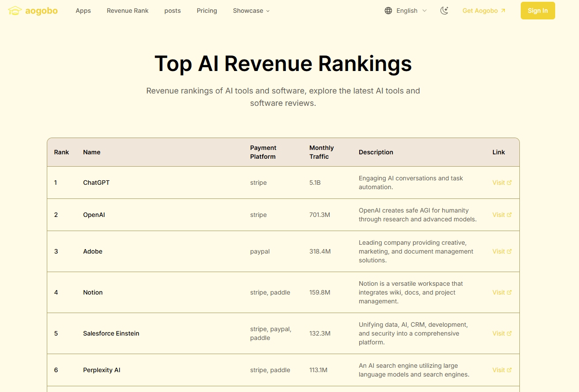Click the Rank column header
The width and height of the screenshot is (579, 392).
coord(62,152)
